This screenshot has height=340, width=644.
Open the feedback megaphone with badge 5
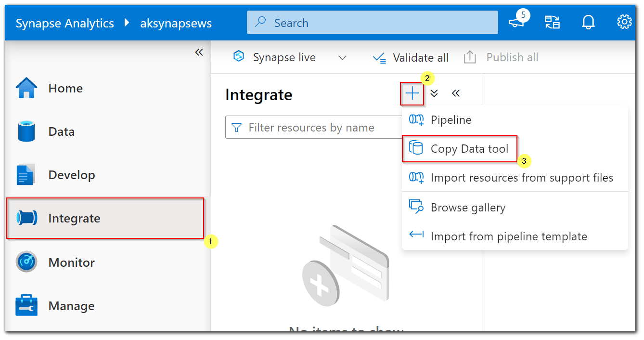[518, 20]
